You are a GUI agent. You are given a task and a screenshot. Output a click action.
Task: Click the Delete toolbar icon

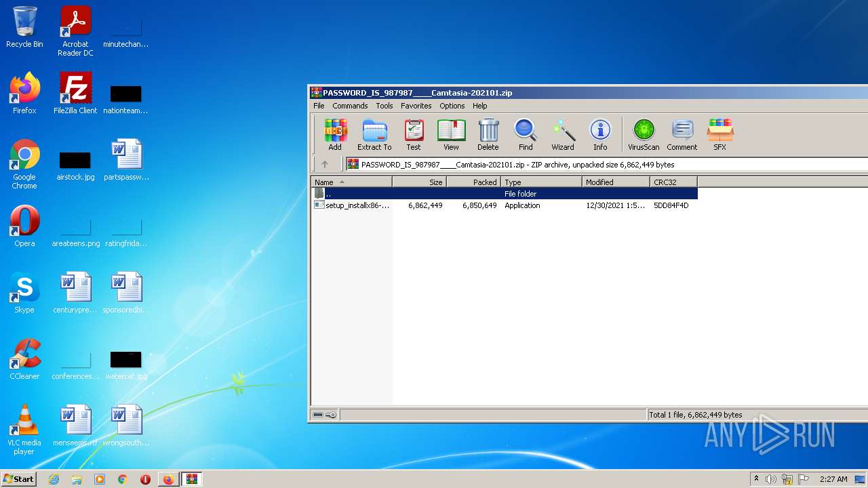click(488, 134)
